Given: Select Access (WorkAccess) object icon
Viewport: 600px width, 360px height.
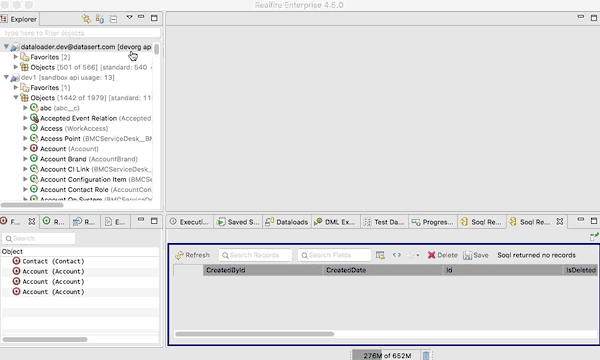Looking at the screenshot, I should [34, 128].
